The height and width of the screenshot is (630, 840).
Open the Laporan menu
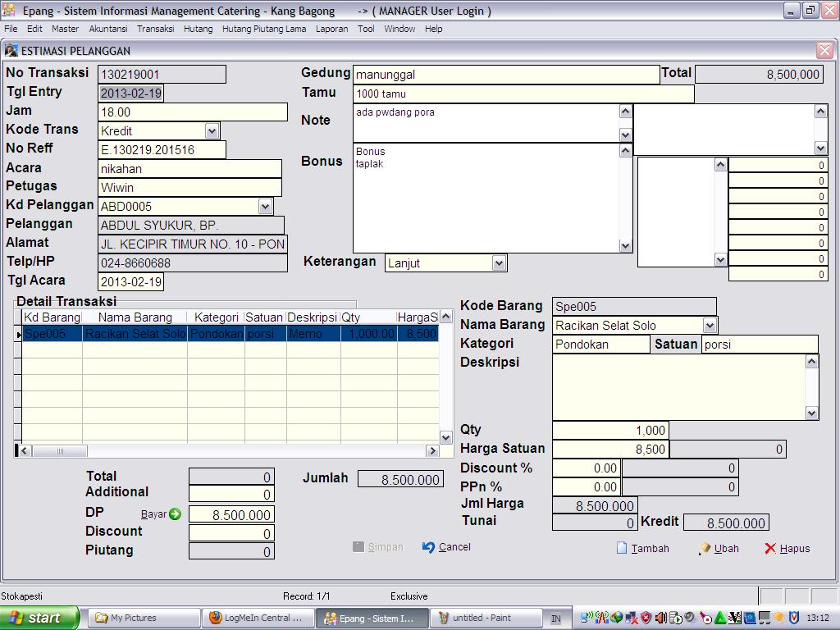331,29
